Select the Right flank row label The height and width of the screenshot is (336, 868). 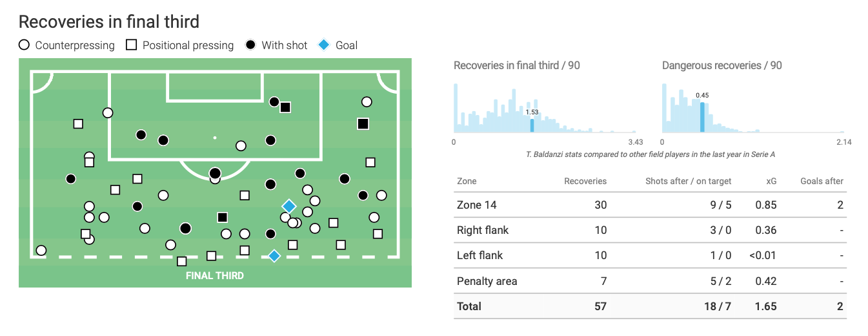(x=483, y=230)
